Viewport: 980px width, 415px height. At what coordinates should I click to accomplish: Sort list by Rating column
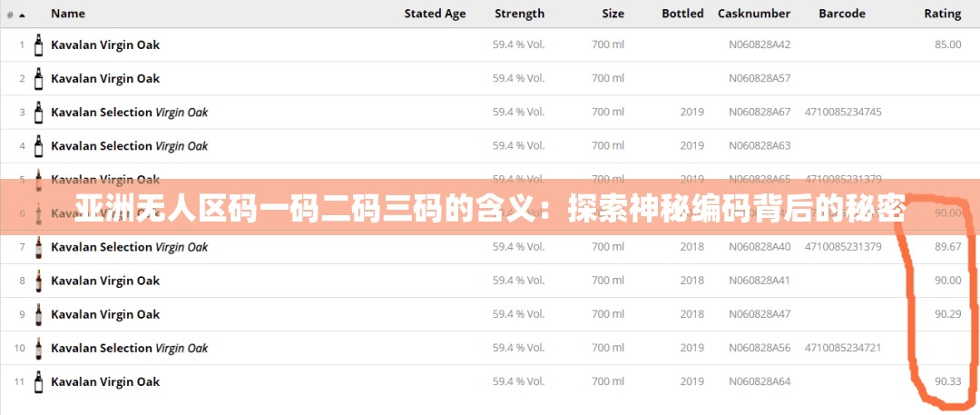click(942, 14)
